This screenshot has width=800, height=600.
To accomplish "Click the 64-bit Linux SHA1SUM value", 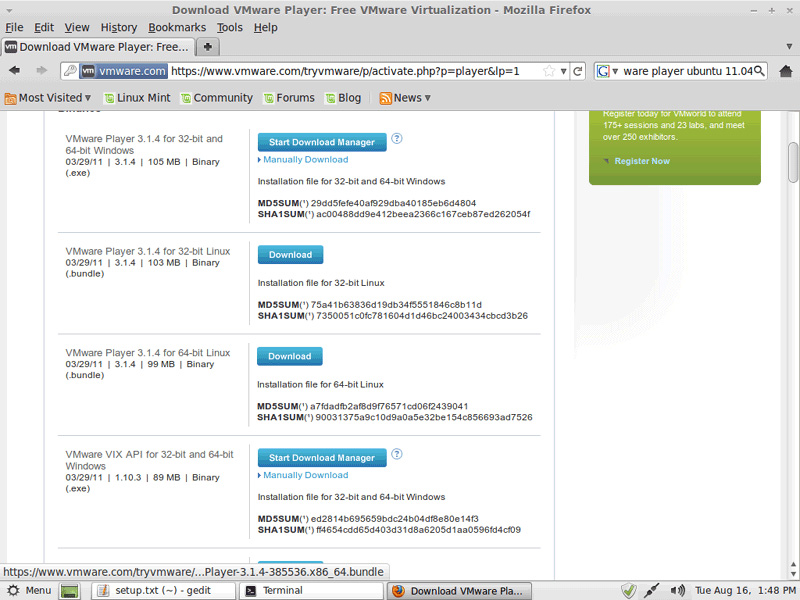I will (423, 418).
